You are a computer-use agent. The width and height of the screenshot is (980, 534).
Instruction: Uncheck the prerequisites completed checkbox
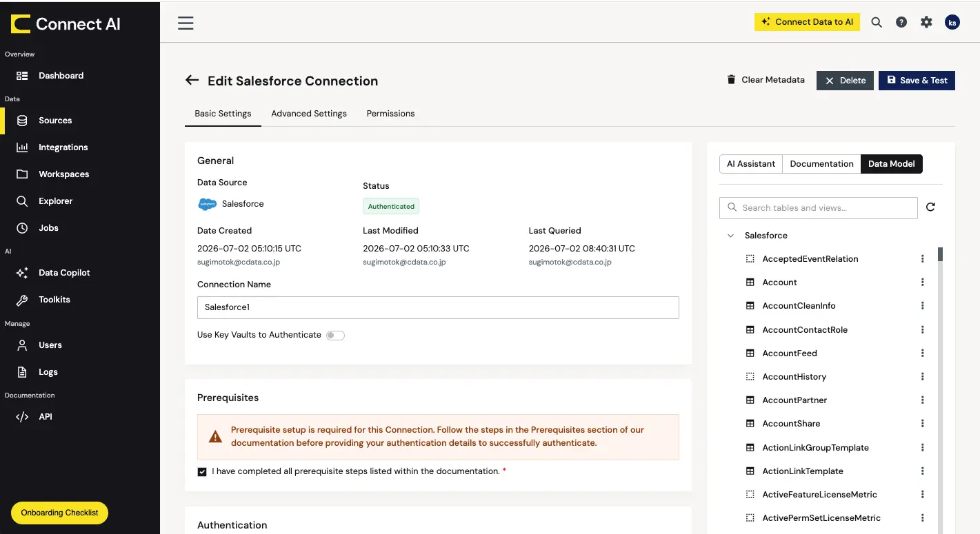[202, 472]
